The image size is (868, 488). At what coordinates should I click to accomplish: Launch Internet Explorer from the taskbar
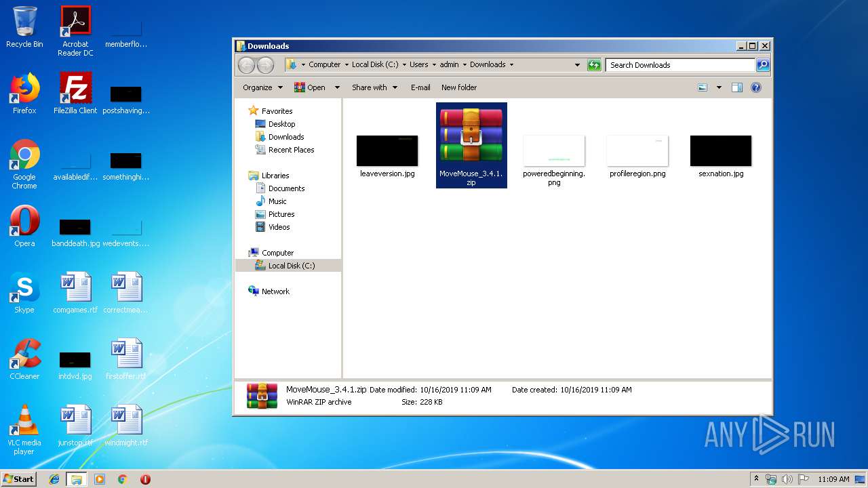54,479
